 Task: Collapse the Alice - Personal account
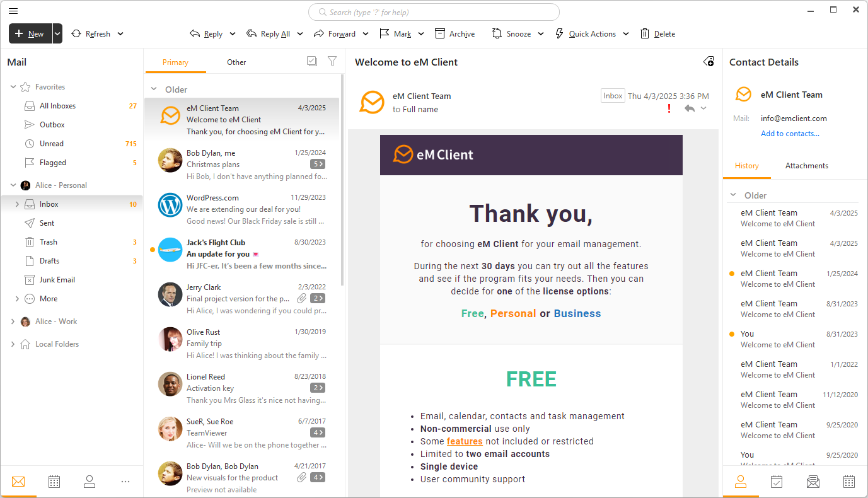[13, 185]
